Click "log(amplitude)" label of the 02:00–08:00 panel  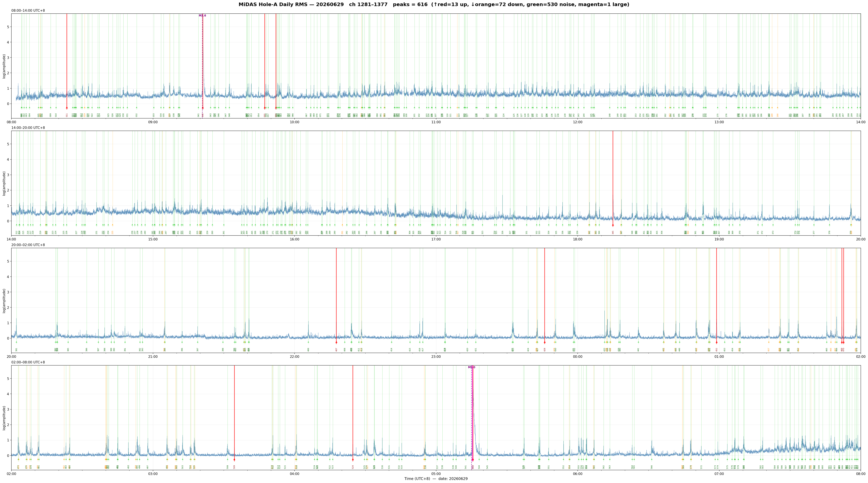coord(4,418)
